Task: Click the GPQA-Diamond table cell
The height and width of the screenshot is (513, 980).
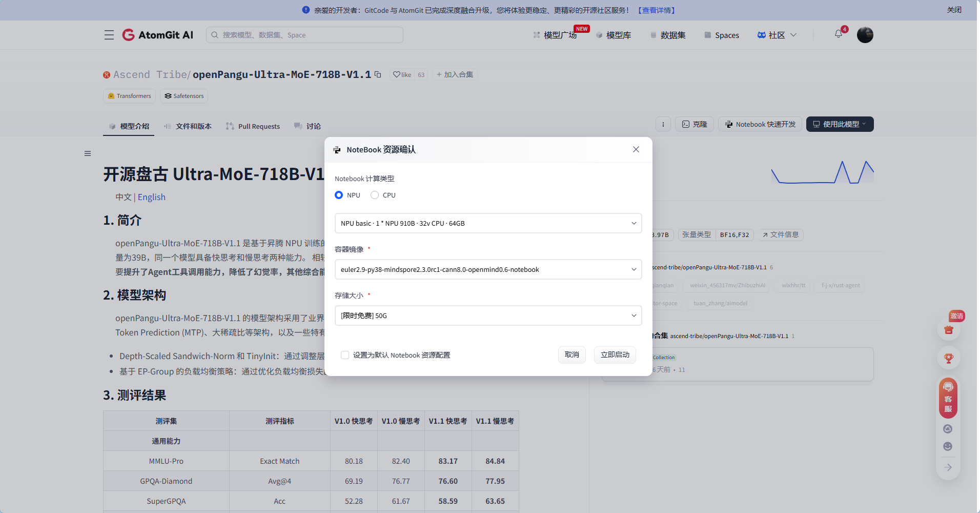Action: [x=166, y=481]
